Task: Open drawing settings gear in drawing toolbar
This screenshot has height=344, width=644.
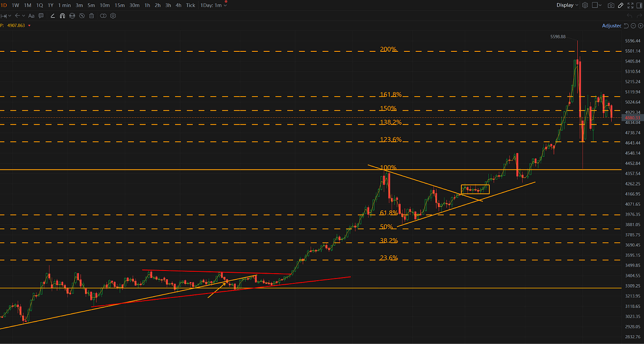Action: (x=113, y=15)
